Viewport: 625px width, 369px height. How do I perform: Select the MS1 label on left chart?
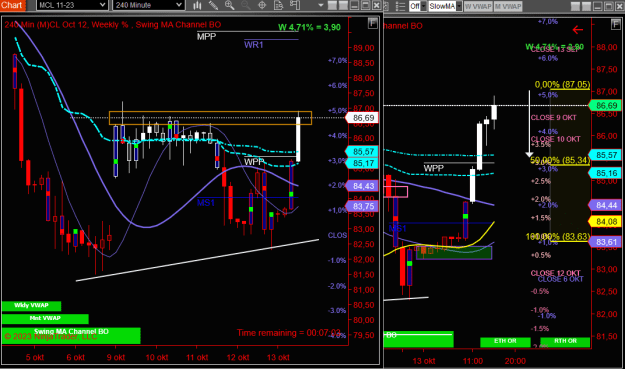(x=206, y=202)
